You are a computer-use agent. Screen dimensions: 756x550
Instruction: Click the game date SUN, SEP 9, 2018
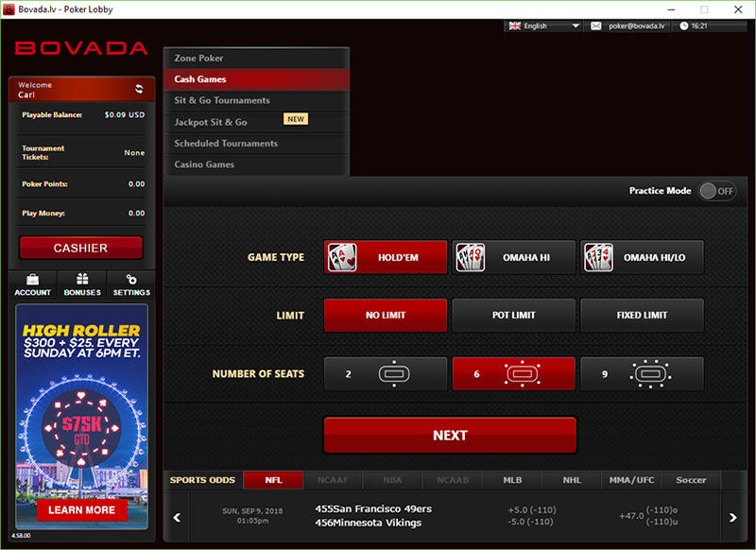[252, 511]
